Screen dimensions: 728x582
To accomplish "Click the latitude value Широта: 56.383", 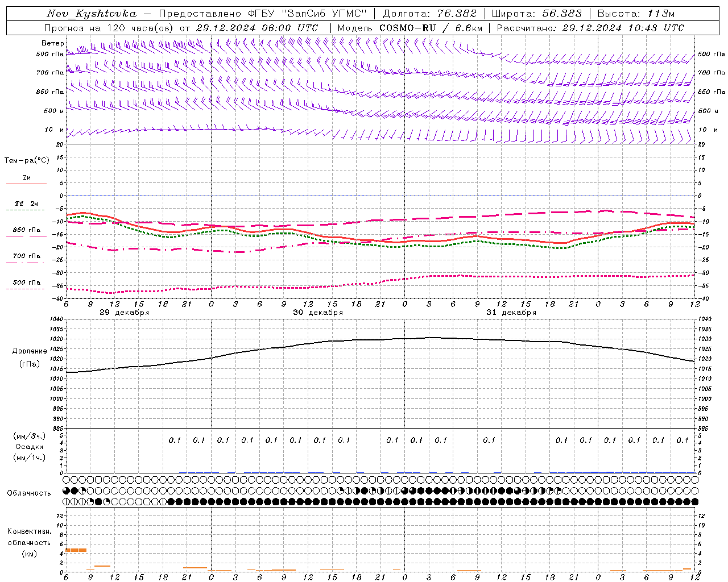I will (x=536, y=14).
